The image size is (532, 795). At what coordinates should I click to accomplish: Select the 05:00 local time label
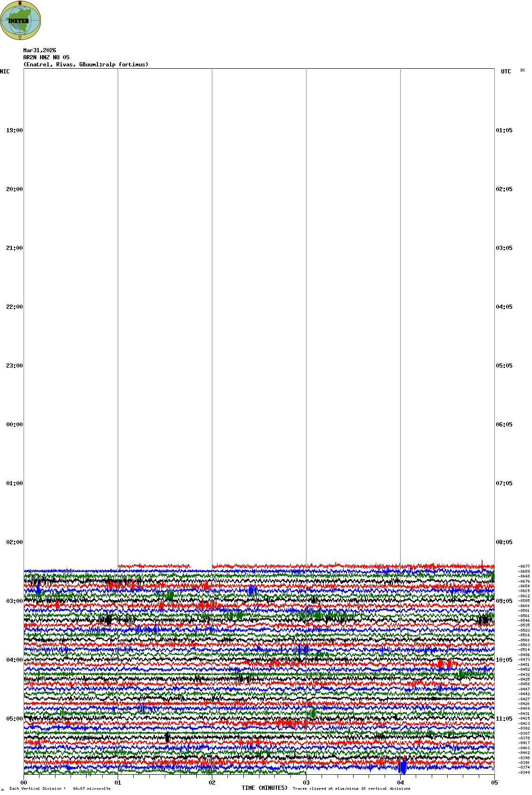14,719
